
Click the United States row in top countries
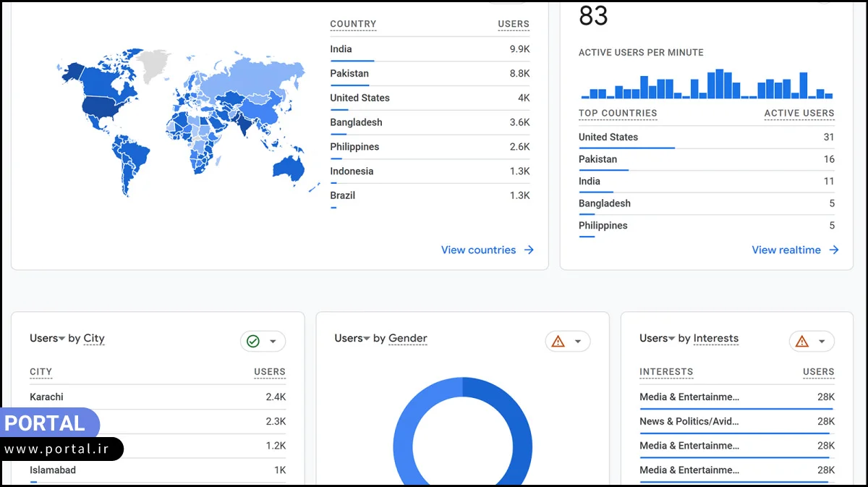(x=705, y=137)
